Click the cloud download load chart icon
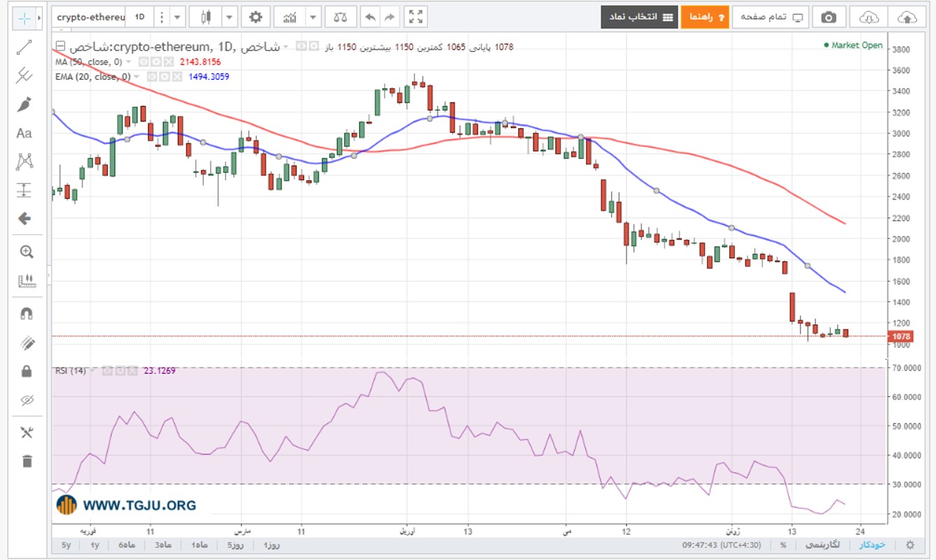Screen dimensions: 936x560 (868, 17)
